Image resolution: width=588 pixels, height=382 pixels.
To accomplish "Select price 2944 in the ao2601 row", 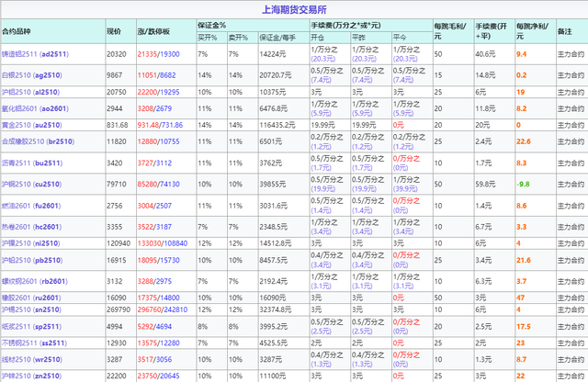I will (x=115, y=108).
